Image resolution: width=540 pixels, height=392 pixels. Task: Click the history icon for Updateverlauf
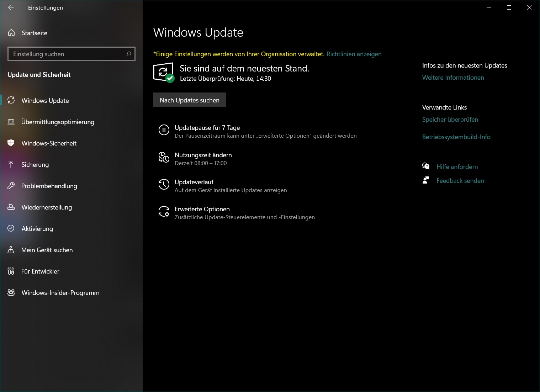click(x=164, y=184)
